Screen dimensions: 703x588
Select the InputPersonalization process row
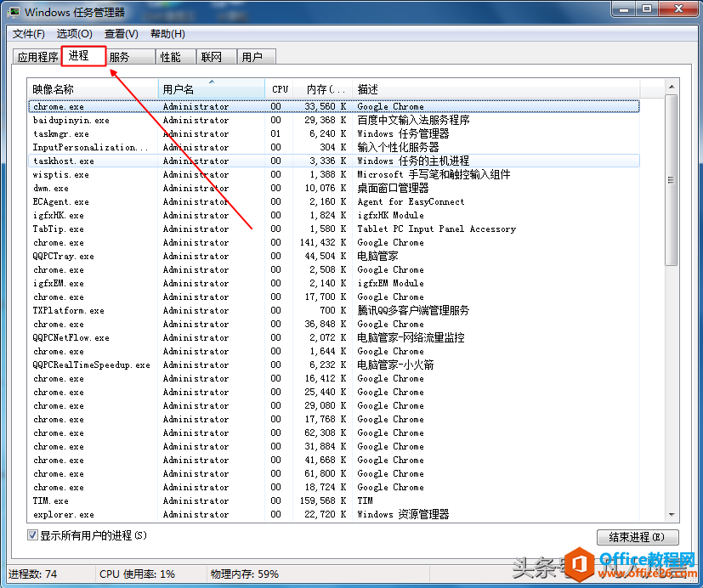333,147
